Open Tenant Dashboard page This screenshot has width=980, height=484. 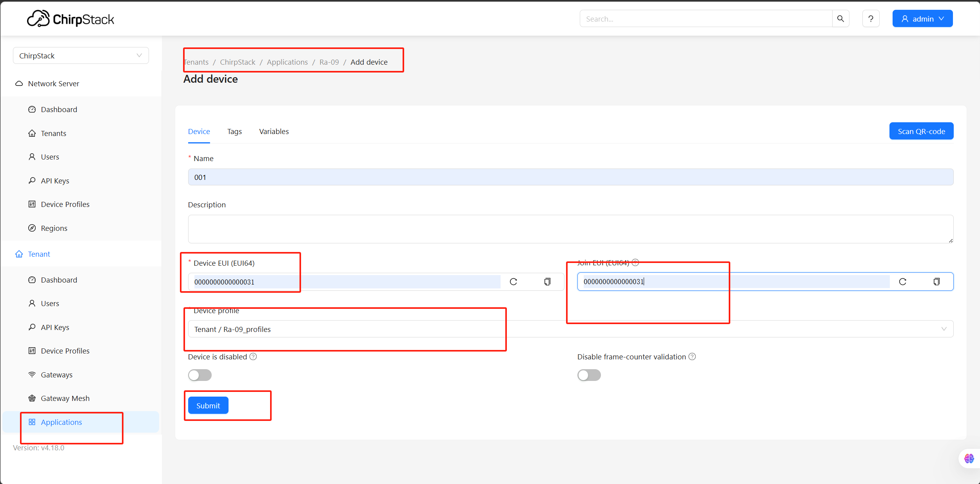click(x=59, y=280)
